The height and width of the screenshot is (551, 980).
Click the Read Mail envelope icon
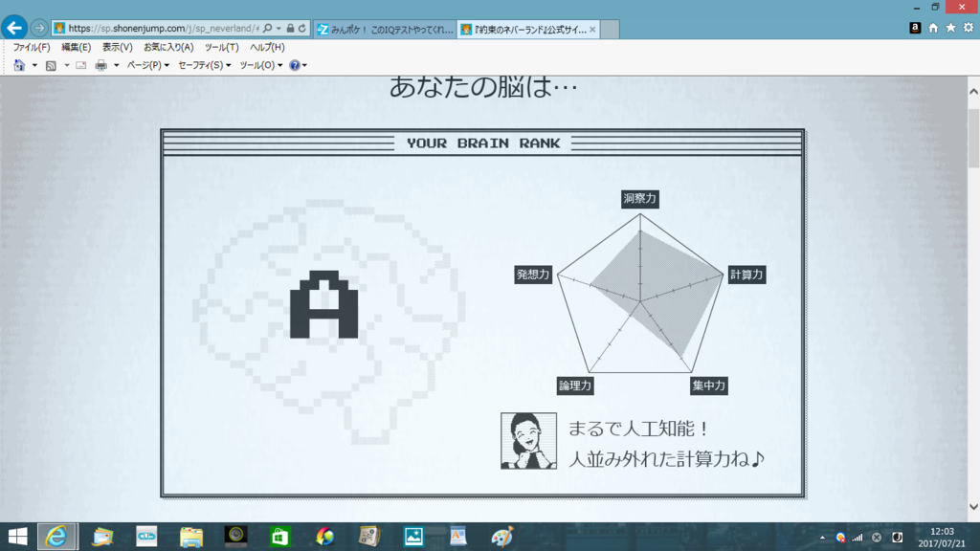[81, 65]
